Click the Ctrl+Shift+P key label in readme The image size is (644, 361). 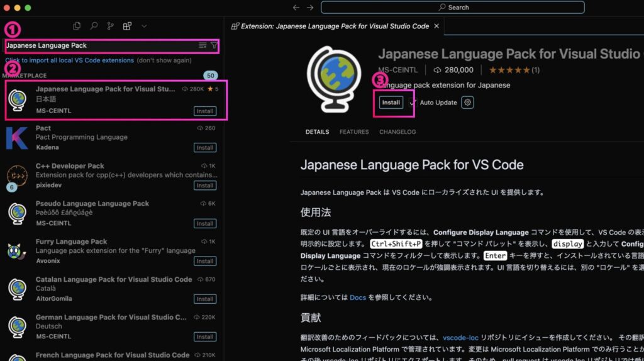point(396,244)
